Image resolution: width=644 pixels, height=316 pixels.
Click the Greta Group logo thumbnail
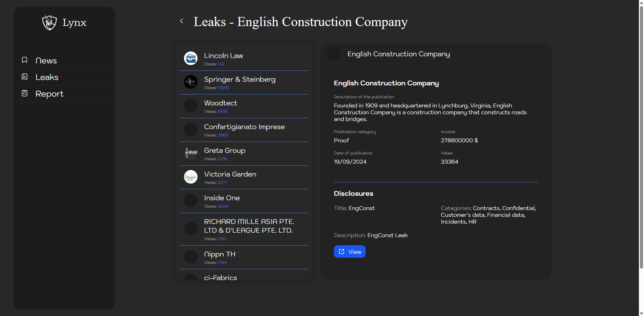coord(191,153)
